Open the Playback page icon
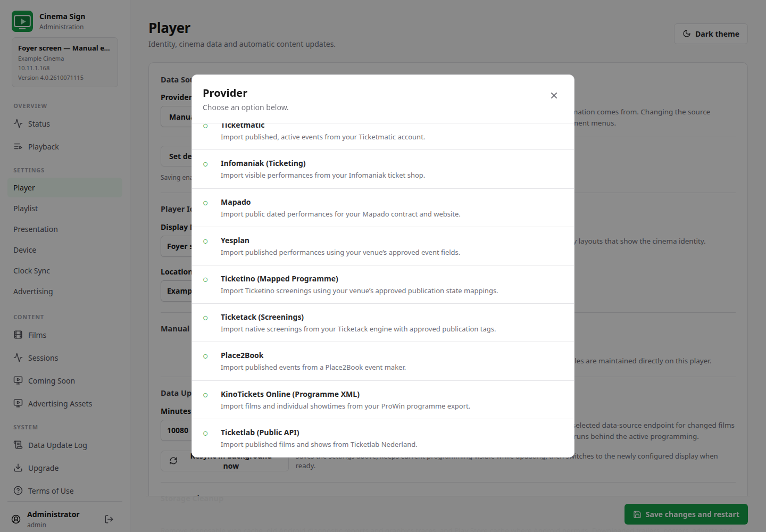Screen dimensions: 766x532 coord(18,146)
